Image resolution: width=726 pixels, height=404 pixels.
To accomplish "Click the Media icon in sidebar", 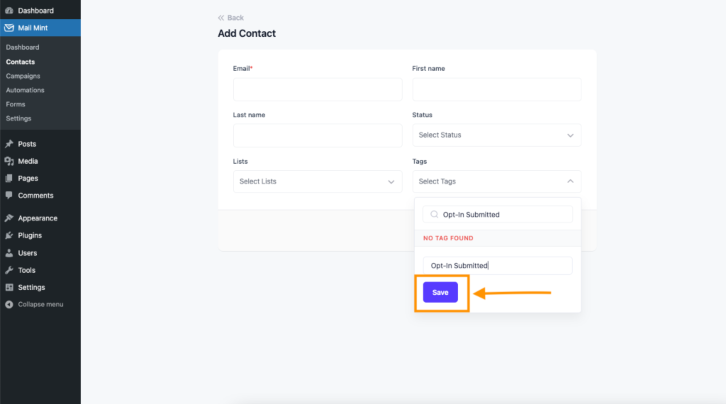I will [9, 161].
